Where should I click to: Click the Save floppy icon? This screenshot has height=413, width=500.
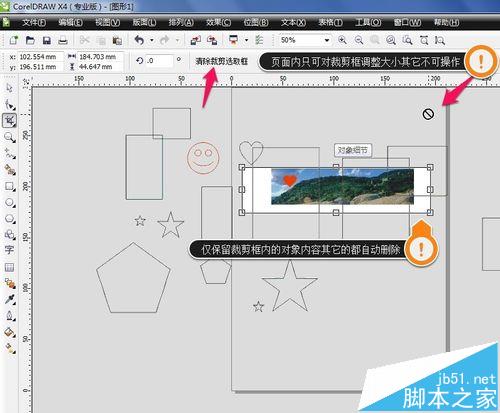click(47, 40)
